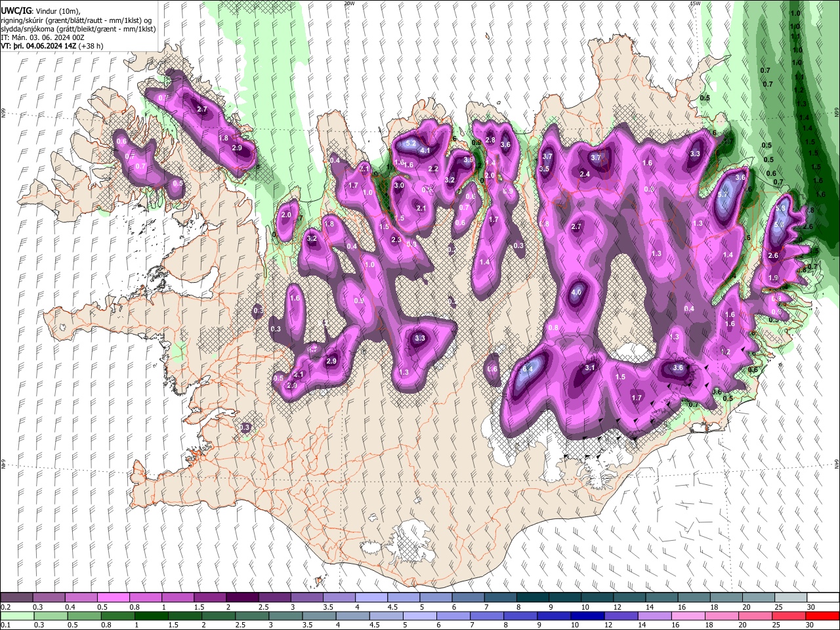Click the '3.5' snowfall value
Screen dimensions: 840x630
coord(544,169)
